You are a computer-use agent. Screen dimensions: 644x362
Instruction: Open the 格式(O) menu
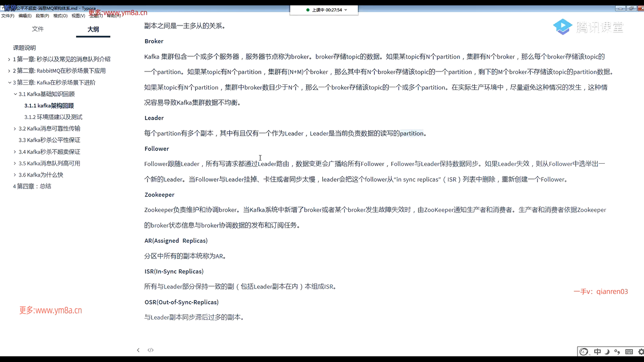[60, 16]
